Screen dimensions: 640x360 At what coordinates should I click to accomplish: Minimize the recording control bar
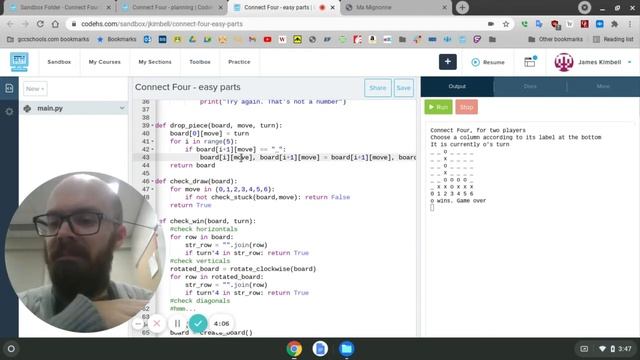tap(138, 324)
